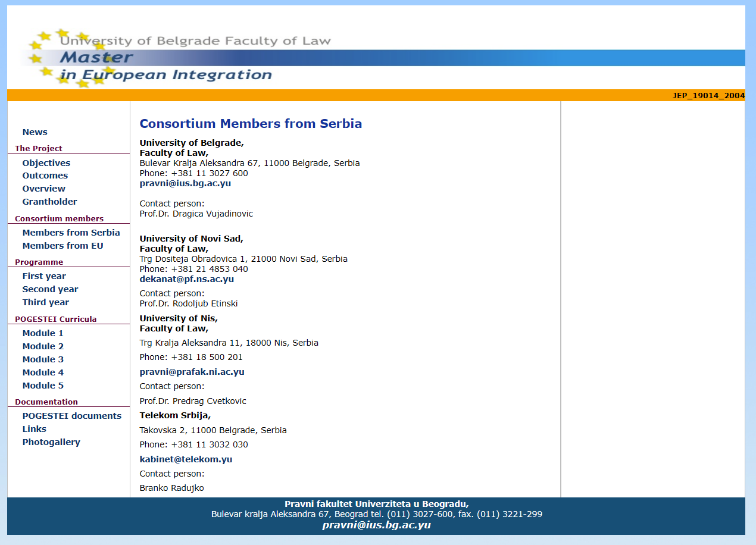Screen dimensions: 756x545
Task: Click the Master in European Integration logo
Action: click(167, 58)
